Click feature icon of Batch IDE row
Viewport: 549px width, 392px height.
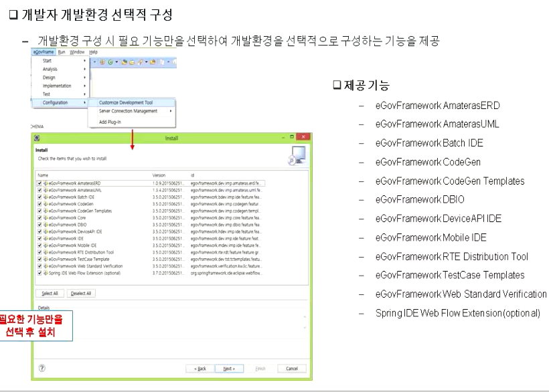point(46,197)
